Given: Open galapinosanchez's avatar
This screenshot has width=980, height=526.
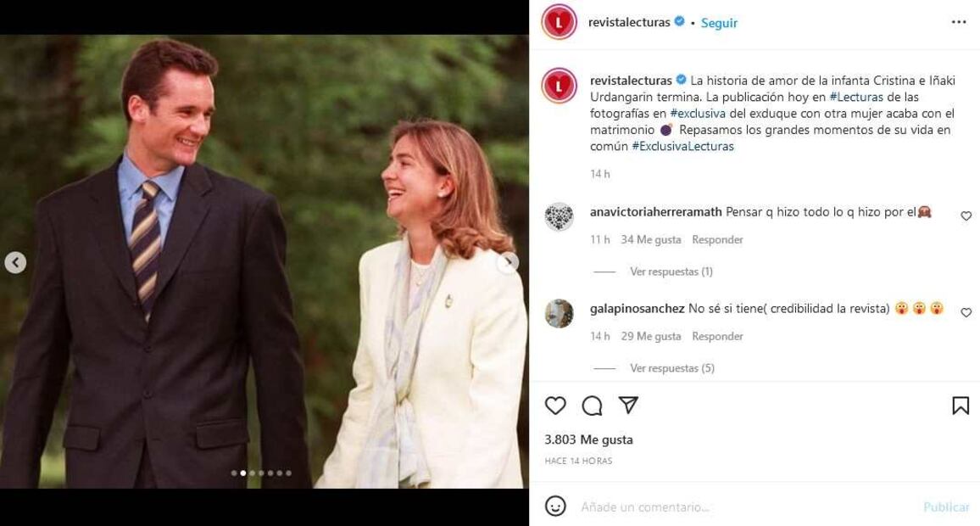Looking at the screenshot, I should point(560,313).
